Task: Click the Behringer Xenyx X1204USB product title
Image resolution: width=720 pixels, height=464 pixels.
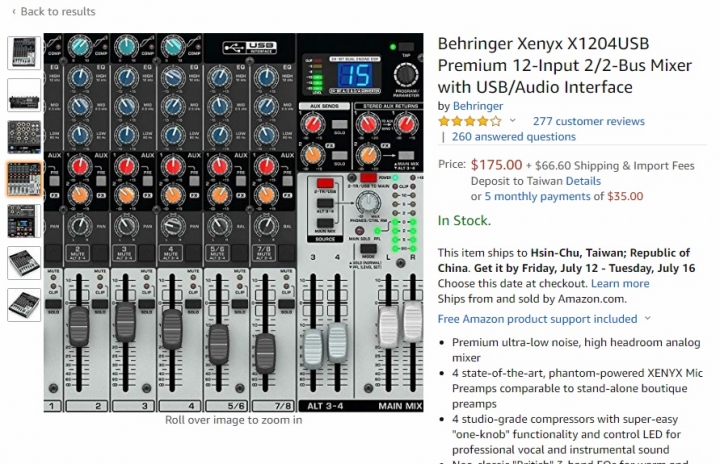Action: pyautogui.click(x=564, y=65)
